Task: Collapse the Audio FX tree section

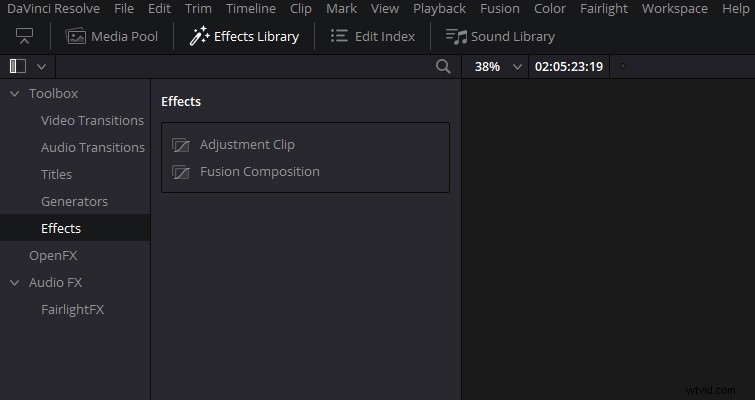Action: tap(14, 283)
